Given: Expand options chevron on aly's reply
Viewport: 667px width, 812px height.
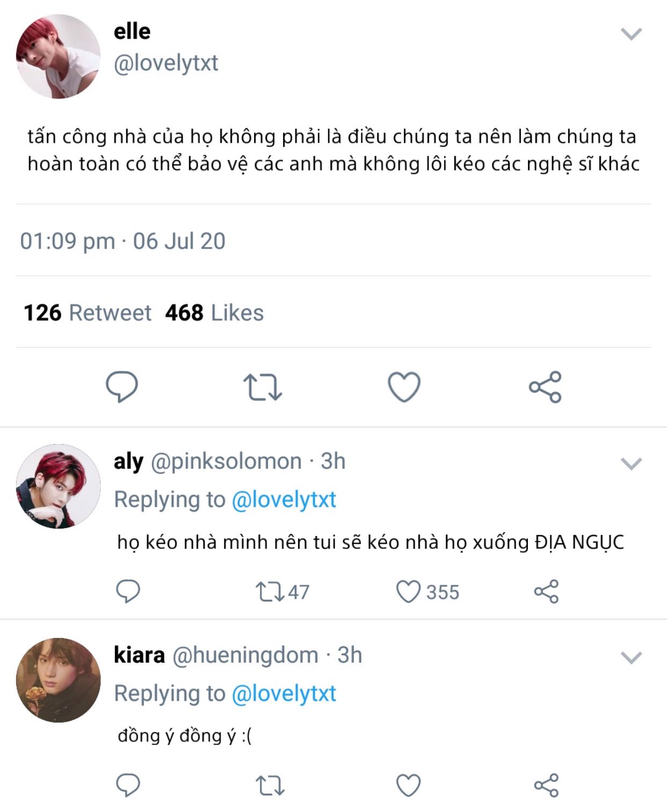Looking at the screenshot, I should click(x=631, y=463).
